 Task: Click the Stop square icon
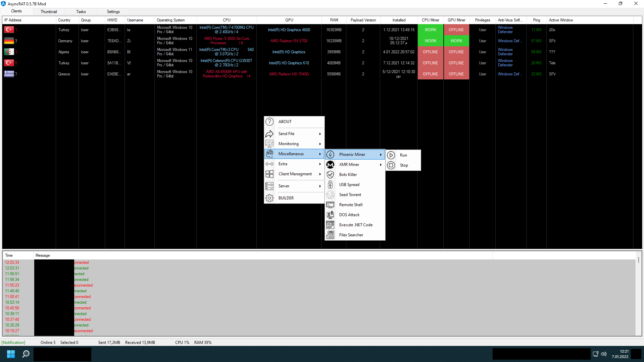[x=391, y=165]
